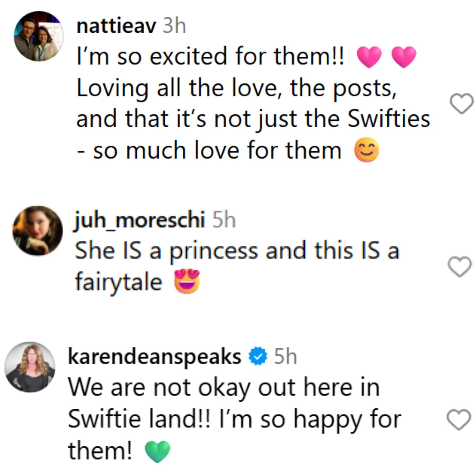The height and width of the screenshot is (476, 476).
Task: Click the 3h timestamp on nattieav's comment
Action: coord(174,26)
